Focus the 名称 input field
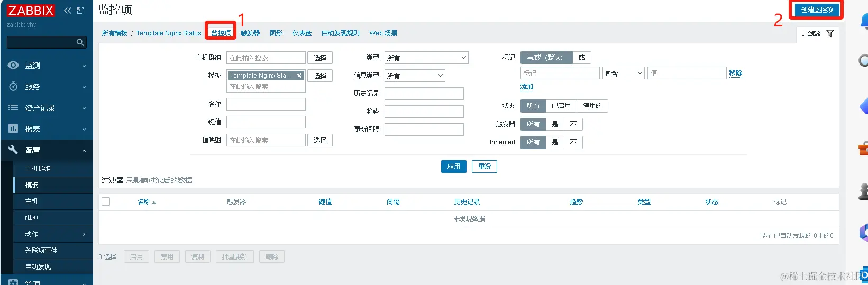 click(266, 104)
